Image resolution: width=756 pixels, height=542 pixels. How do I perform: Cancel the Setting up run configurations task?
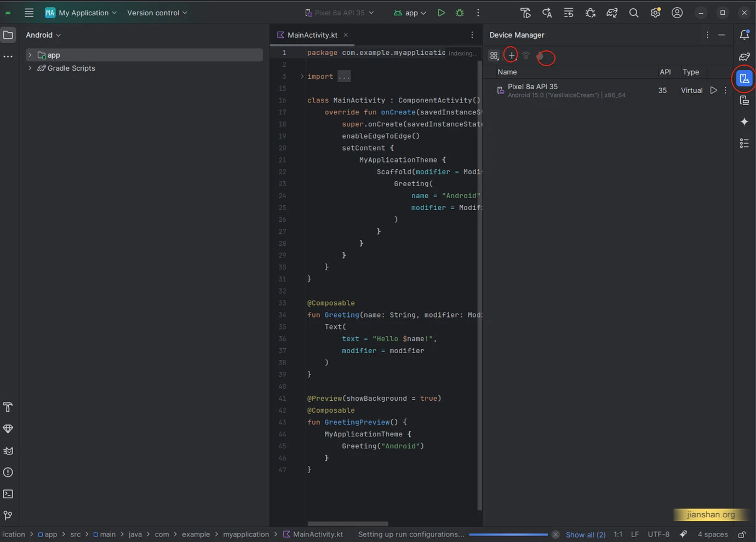(555, 535)
